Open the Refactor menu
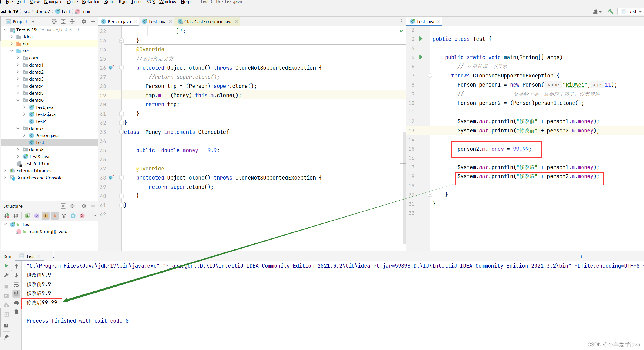The width and height of the screenshot is (644, 350). 91,2
